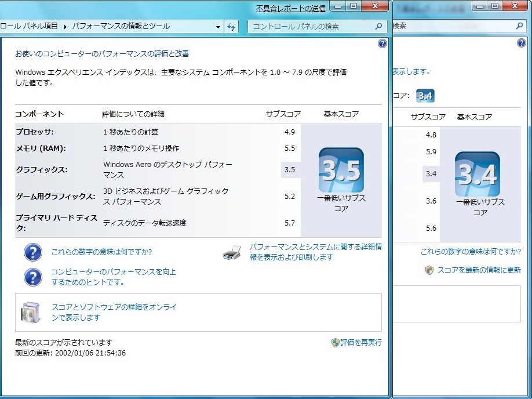This screenshot has width=532, height=399.
Task: Expand breadcrumb arrow before パフォーマンスの情報とツール
Action: [x=65, y=27]
